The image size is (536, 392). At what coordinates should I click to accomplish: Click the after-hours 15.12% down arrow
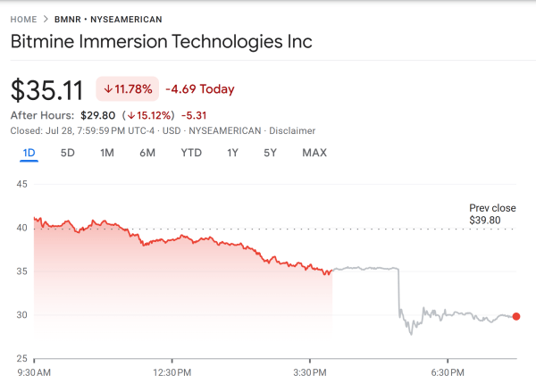tap(130, 114)
